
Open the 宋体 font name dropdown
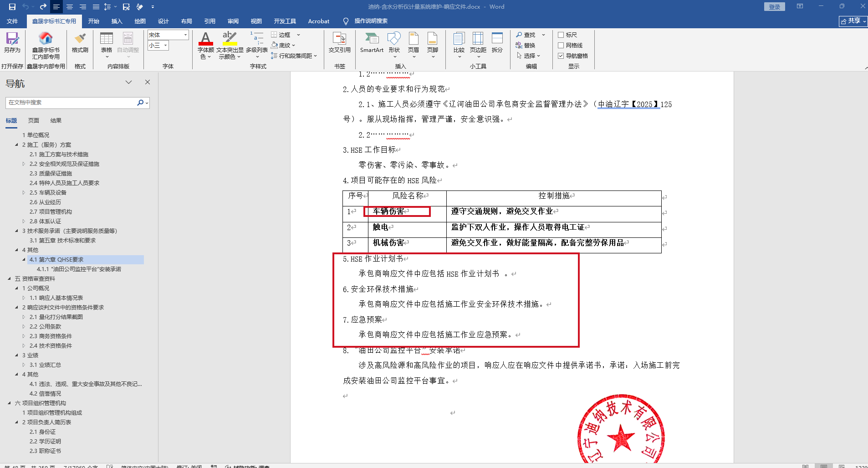185,35
